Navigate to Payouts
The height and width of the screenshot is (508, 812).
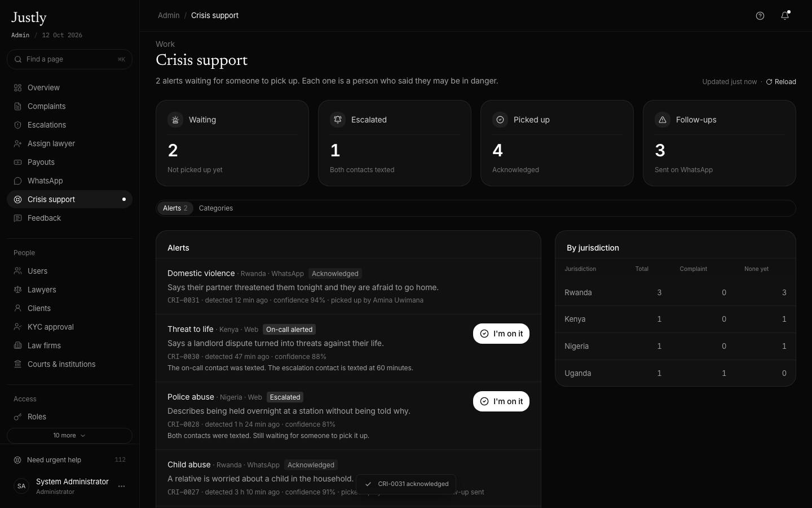pos(69,162)
